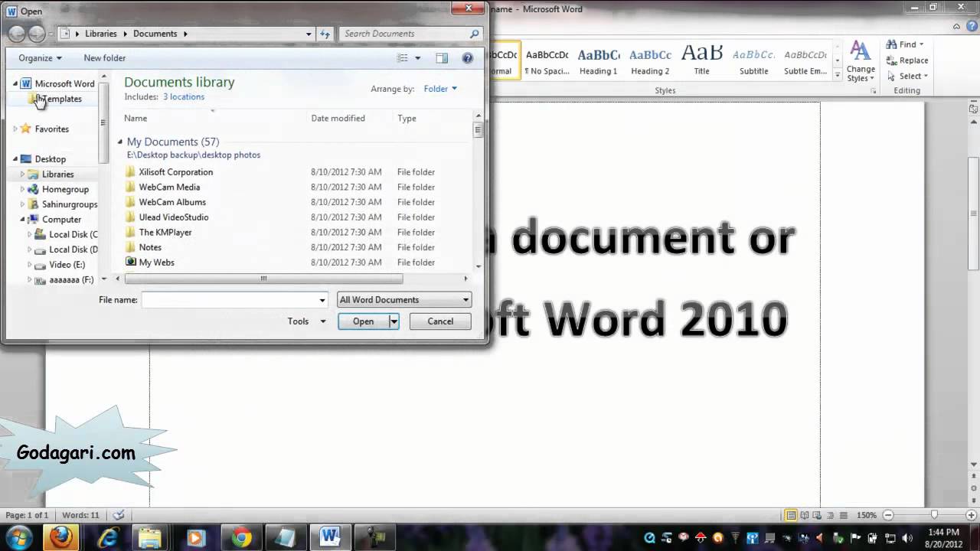Screen dimensions: 980x551
Task: Open Windows Explorer from the taskbar
Action: [x=151, y=537]
